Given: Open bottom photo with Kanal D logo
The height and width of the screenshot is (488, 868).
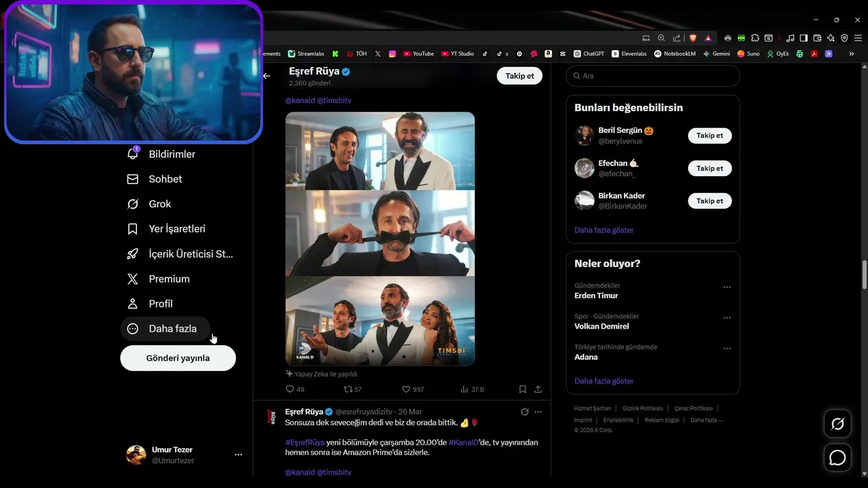Looking at the screenshot, I should (x=380, y=321).
